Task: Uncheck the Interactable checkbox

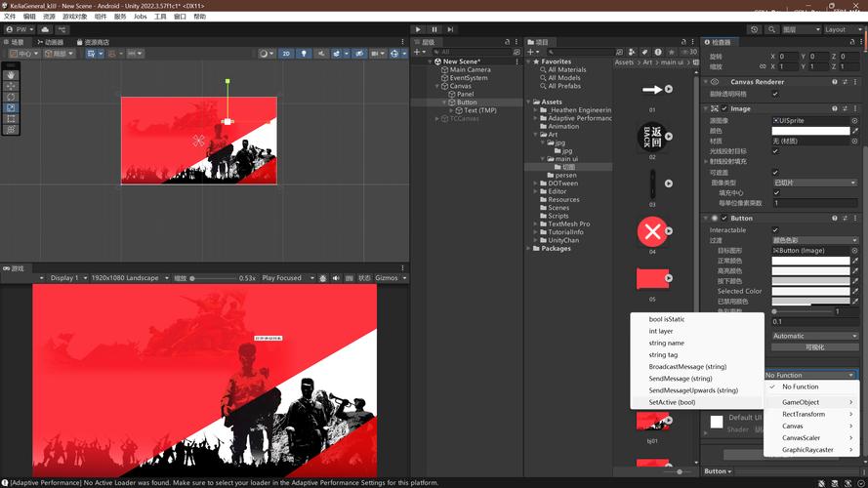Action: click(x=775, y=230)
